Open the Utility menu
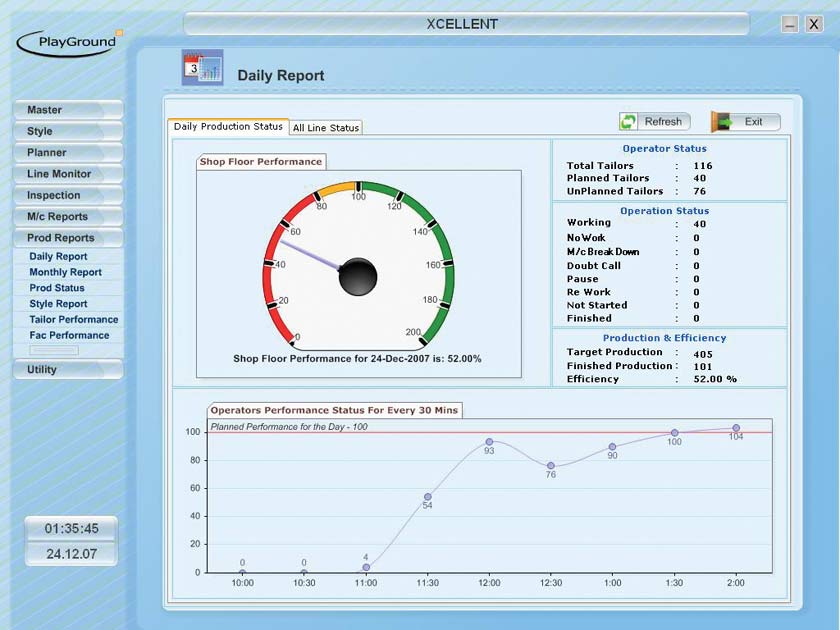The image size is (840, 630). 67,370
